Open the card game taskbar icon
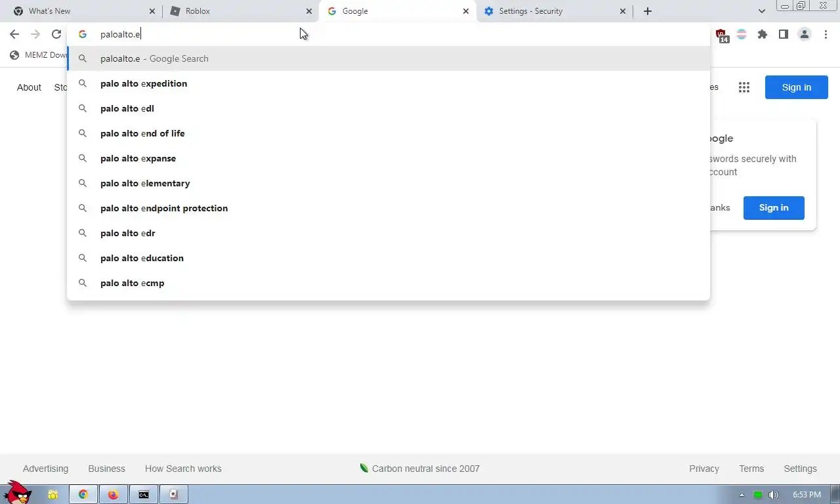This screenshot has height=504, width=840. 174,495
